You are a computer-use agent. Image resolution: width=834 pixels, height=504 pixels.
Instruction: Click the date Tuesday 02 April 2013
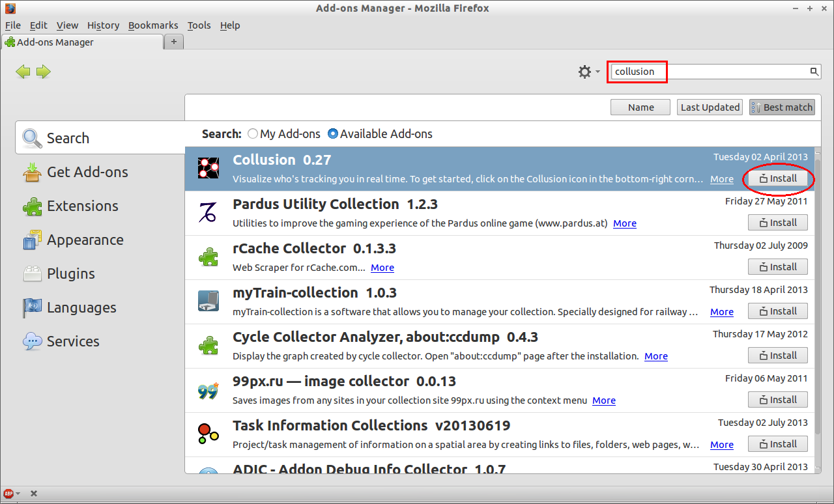pos(760,157)
